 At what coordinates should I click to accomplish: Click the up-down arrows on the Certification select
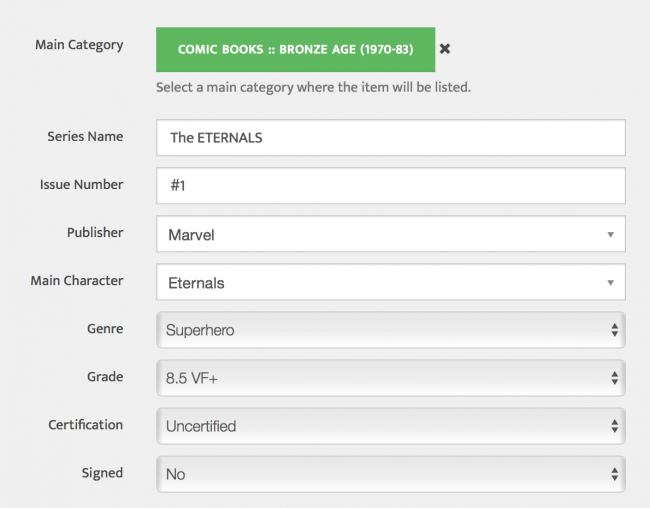coord(614,426)
